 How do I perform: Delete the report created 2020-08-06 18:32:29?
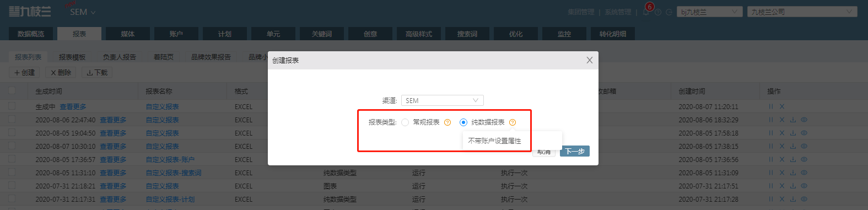(x=781, y=120)
